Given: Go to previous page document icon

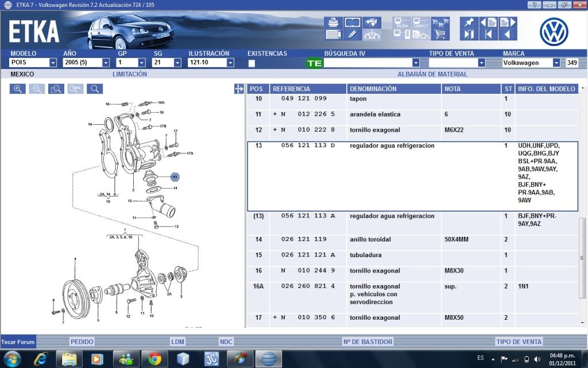Looking at the screenshot, I should coord(488,22).
